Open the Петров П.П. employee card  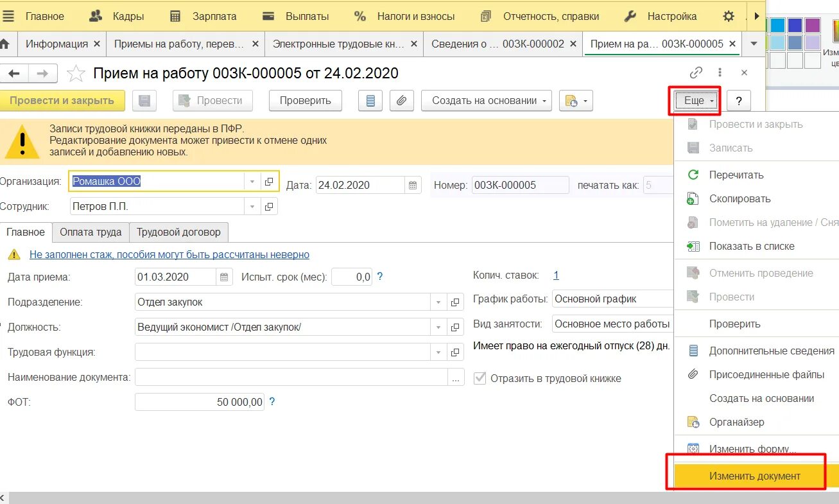coord(269,207)
